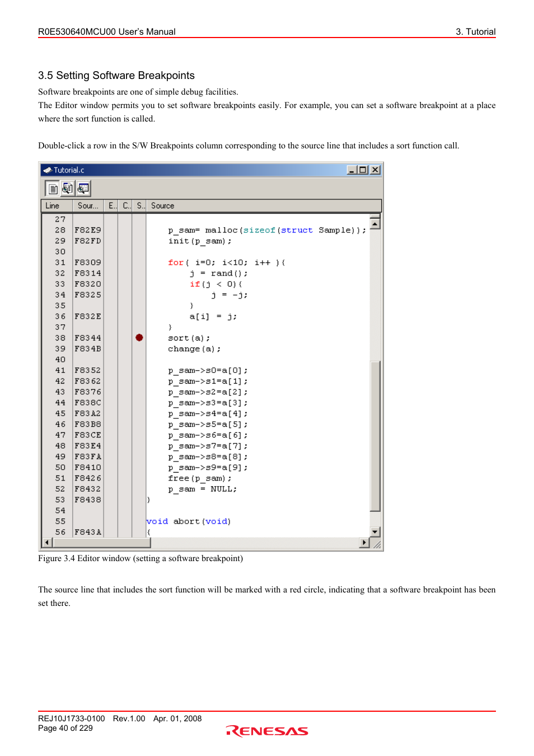Click the Tutorial.c title bar text
The width and height of the screenshot is (534, 756).
point(69,170)
